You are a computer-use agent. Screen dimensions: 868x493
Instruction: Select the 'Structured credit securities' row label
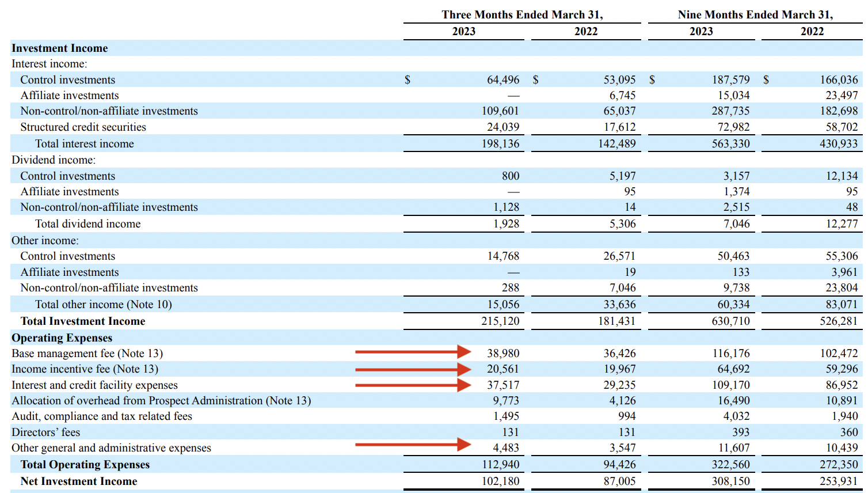click(x=83, y=127)
